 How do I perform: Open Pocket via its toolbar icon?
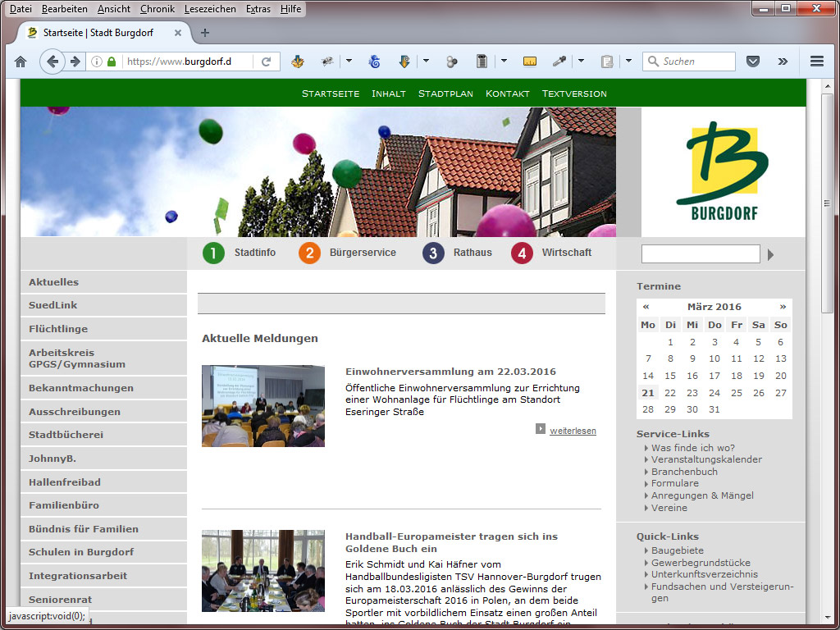(753, 62)
